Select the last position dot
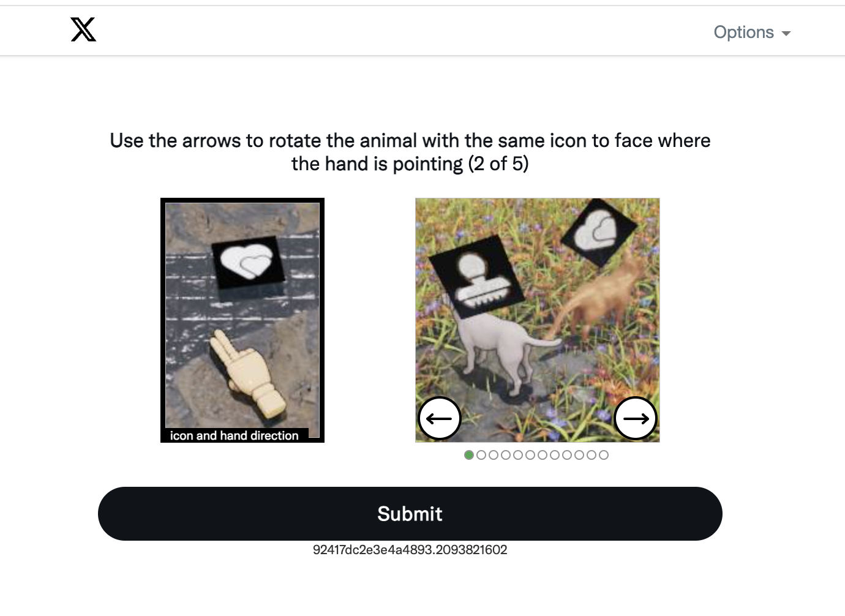This screenshot has width=845, height=616. click(x=604, y=455)
